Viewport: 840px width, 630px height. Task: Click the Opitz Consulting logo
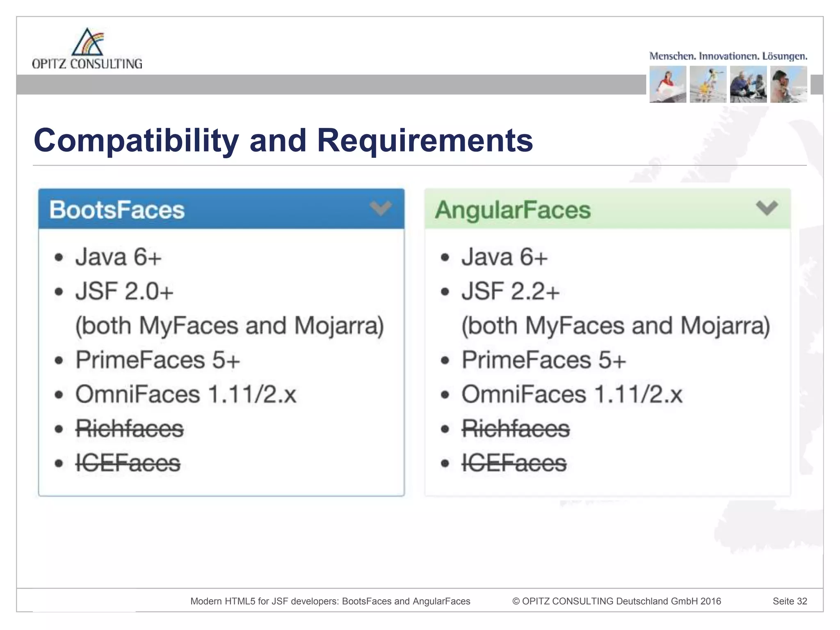coord(87,48)
